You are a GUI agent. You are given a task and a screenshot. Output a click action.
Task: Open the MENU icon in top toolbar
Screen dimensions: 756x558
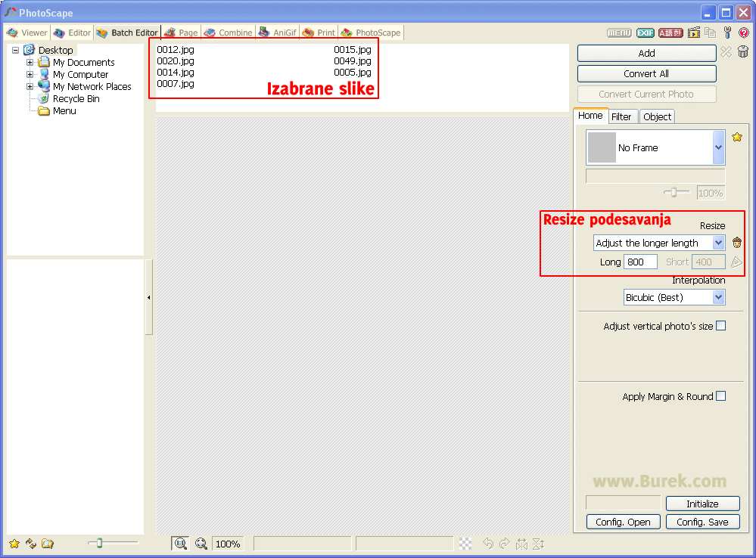point(619,33)
